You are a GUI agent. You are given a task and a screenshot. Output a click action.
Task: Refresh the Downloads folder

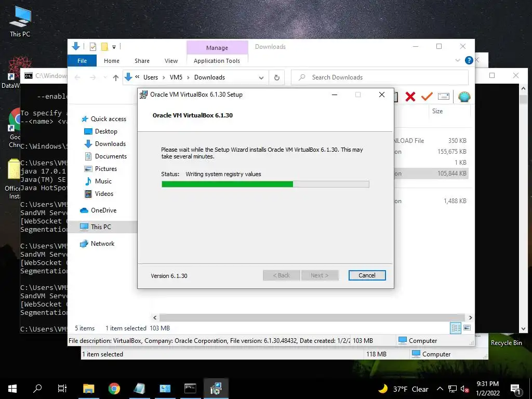click(277, 78)
